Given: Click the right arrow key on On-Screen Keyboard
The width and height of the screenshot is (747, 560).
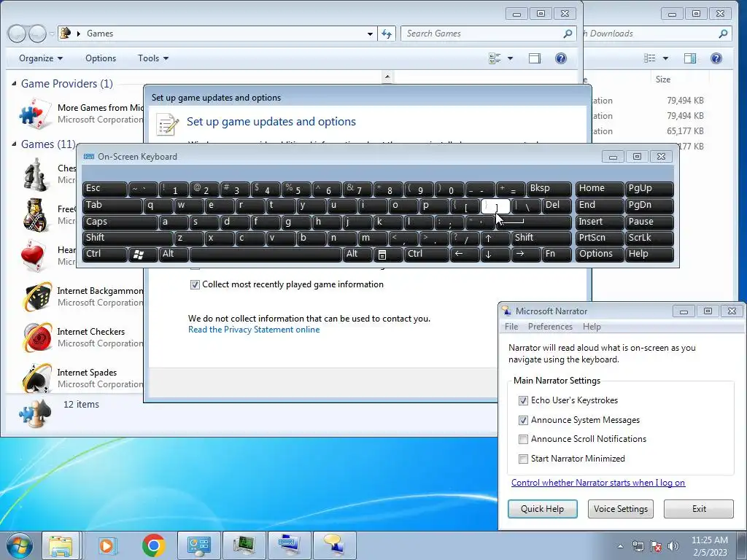Looking at the screenshot, I should (x=525, y=254).
